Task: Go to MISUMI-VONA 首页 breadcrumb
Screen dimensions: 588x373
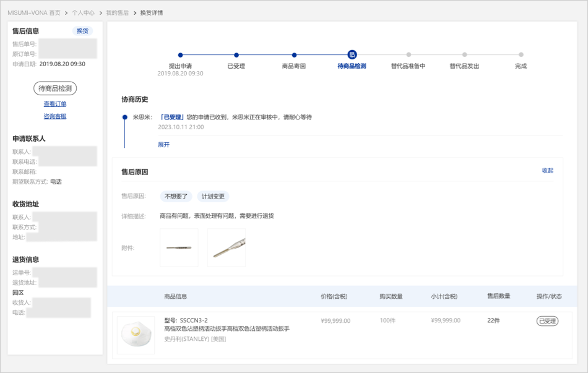Action: click(x=34, y=12)
